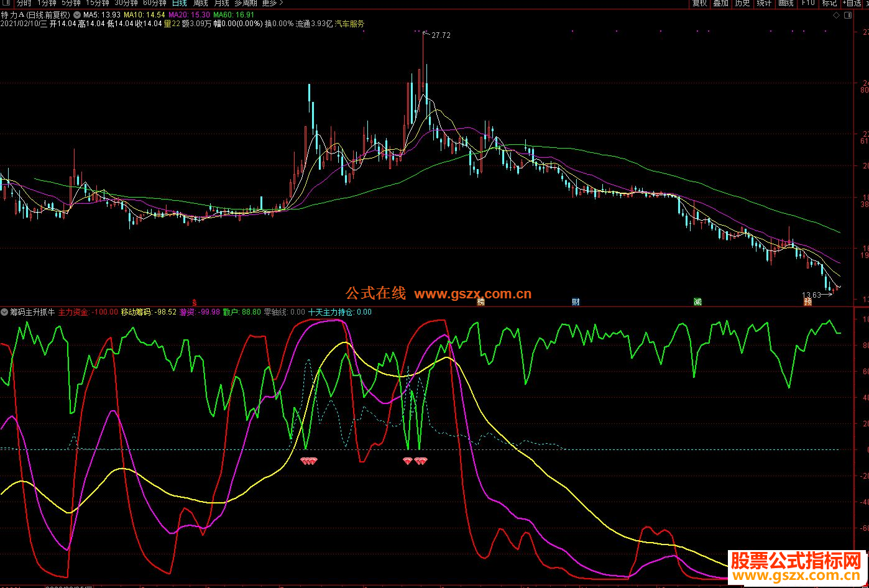This screenshot has width=869, height=588.
Task: Click the 零轴线: 0.00 indicator value
Action: coord(285,312)
